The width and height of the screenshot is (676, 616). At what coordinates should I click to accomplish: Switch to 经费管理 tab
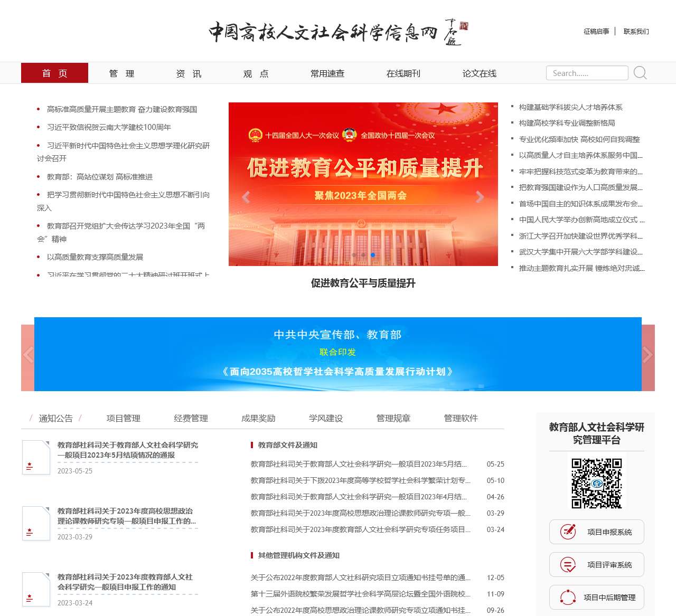click(x=191, y=418)
